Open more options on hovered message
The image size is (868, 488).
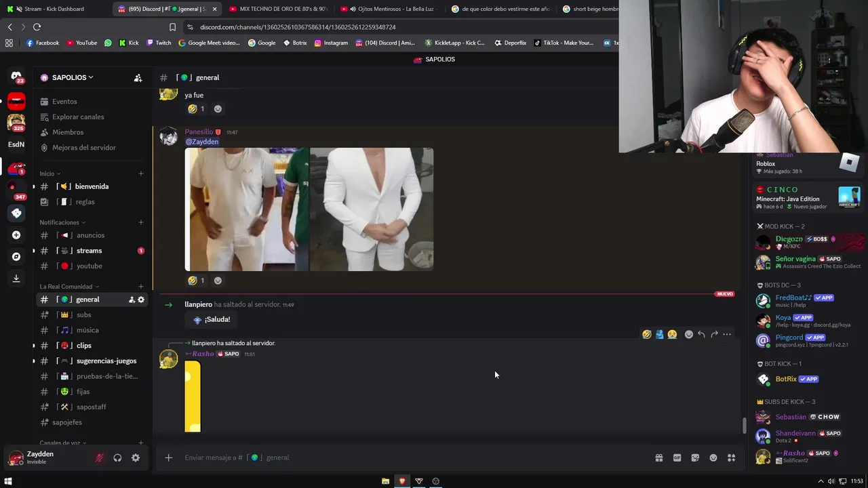[x=727, y=334]
